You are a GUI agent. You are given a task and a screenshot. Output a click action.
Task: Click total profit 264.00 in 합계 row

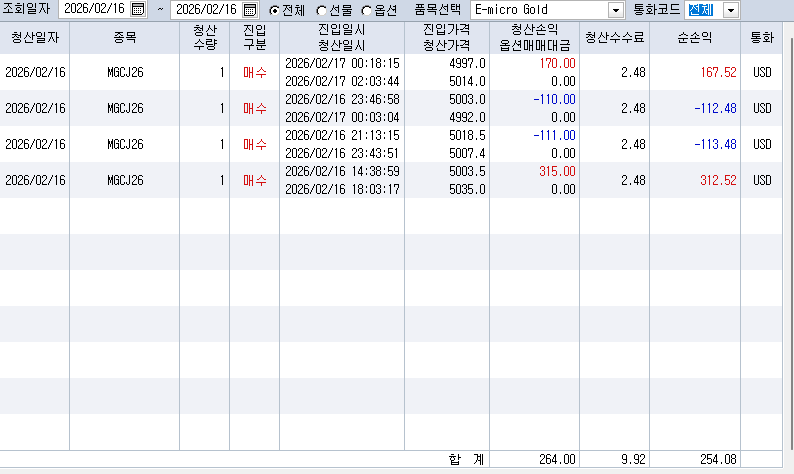pos(557,459)
